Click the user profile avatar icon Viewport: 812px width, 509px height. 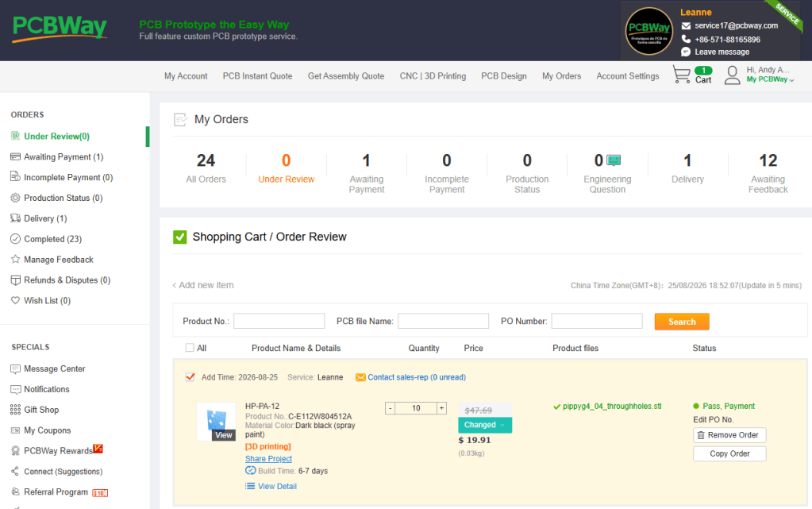pos(733,75)
